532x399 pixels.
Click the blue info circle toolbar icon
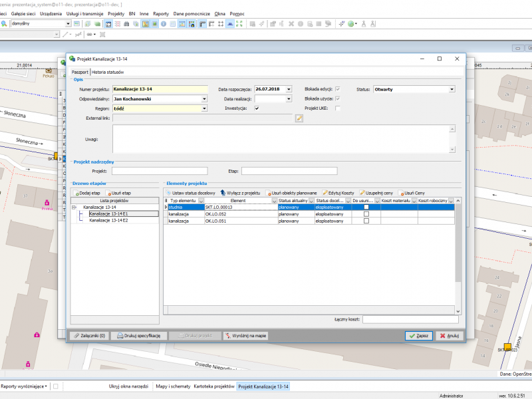point(164,24)
